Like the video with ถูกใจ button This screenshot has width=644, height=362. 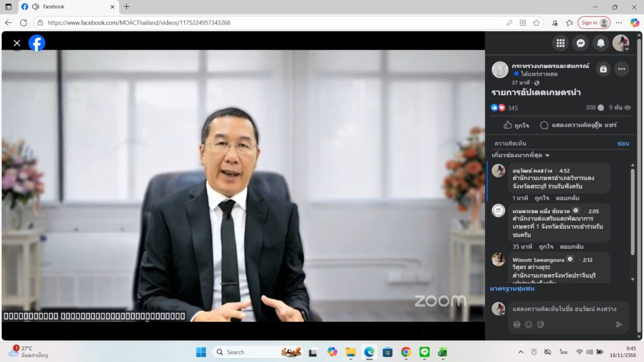click(516, 125)
